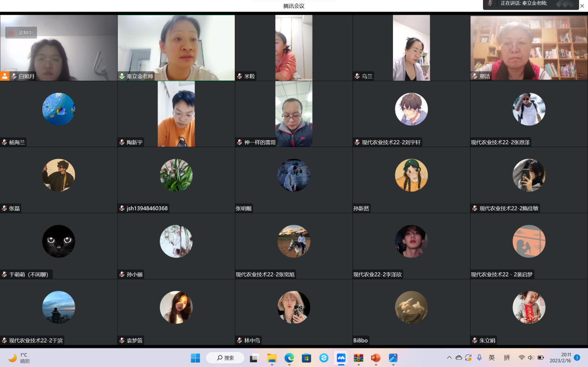Open quick settings via the volume icon

coord(531,358)
